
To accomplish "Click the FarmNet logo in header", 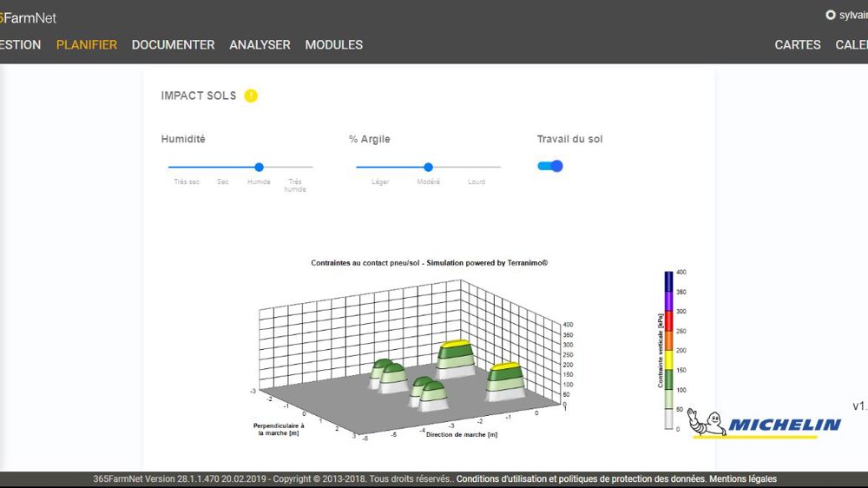I will 28,17.
